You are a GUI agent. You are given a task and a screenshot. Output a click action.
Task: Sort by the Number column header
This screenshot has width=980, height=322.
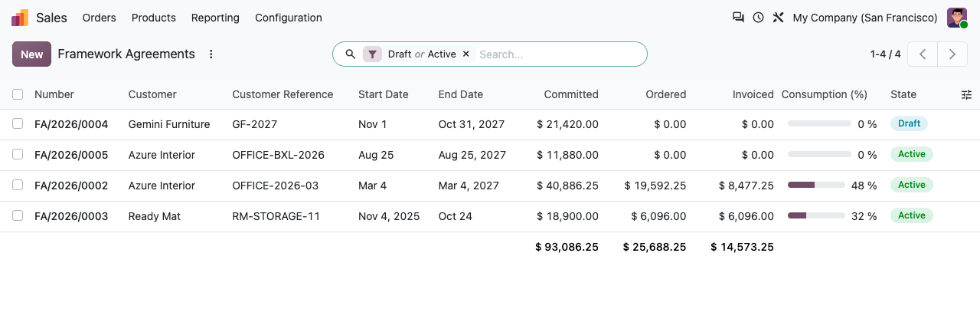[x=54, y=94]
